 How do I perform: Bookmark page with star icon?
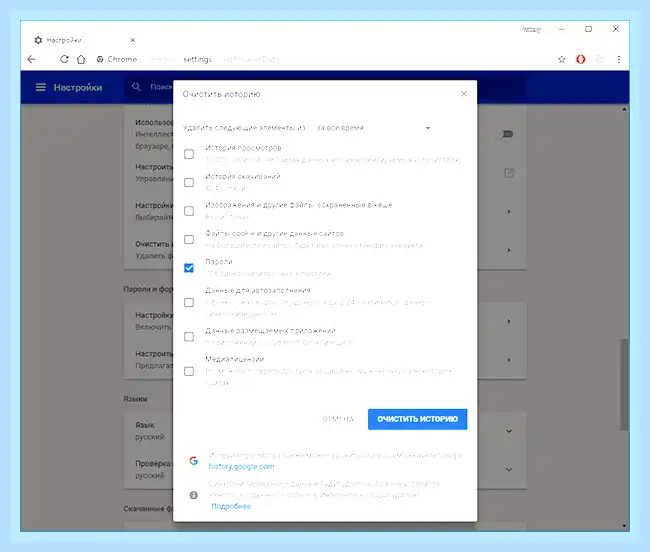coord(562,59)
